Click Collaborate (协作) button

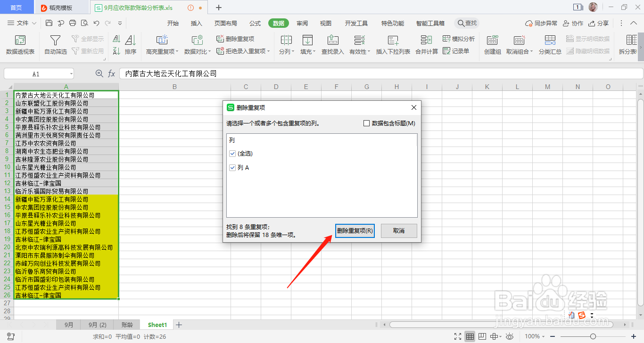[572, 23]
